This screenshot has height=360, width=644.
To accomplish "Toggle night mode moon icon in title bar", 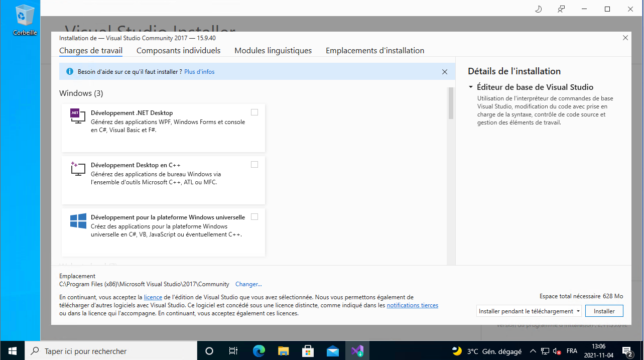I will pyautogui.click(x=539, y=9).
